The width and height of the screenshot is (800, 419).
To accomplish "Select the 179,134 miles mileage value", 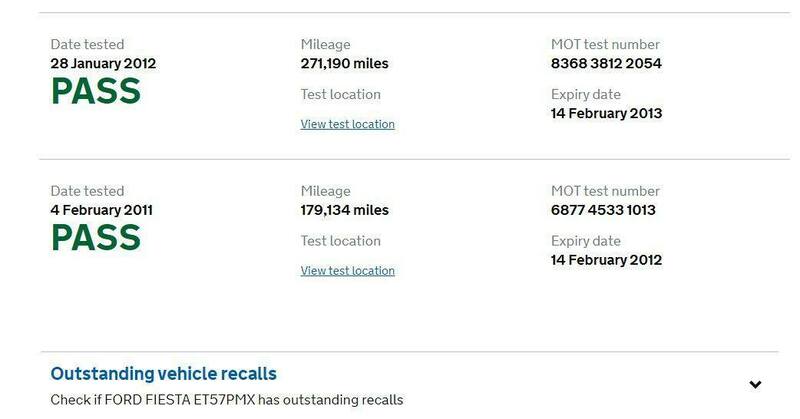I will (344, 210).
